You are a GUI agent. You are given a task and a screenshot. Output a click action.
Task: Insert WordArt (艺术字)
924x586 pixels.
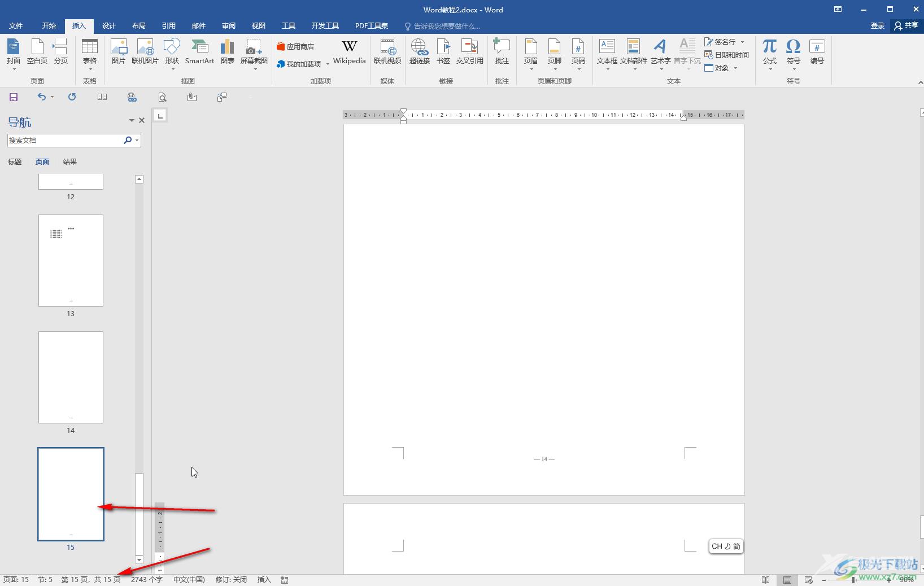coord(660,54)
